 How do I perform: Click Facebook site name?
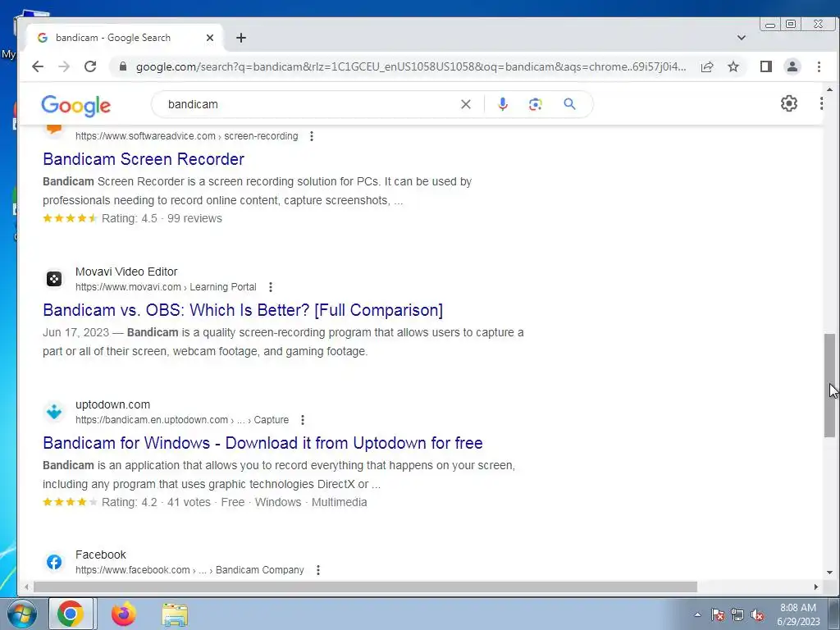tap(101, 555)
